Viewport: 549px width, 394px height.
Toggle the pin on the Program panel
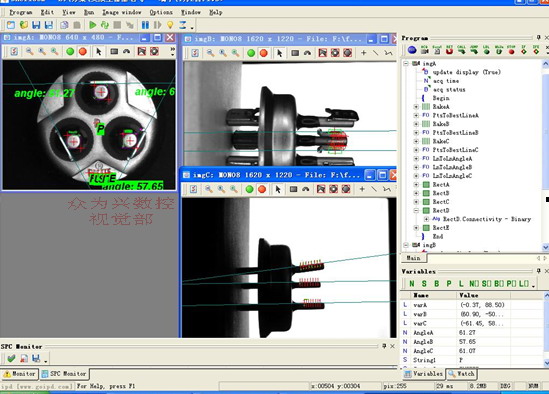pos(538,37)
